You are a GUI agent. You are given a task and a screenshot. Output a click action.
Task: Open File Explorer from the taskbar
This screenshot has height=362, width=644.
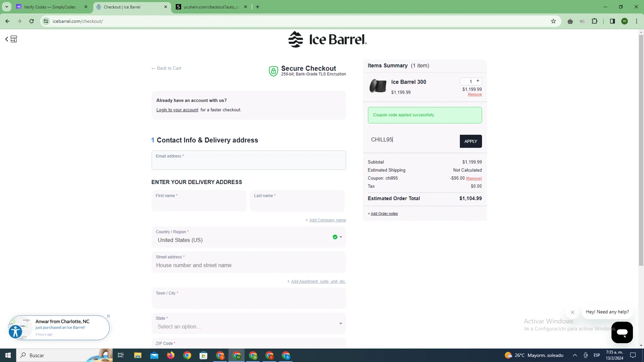pyautogui.click(x=137, y=355)
